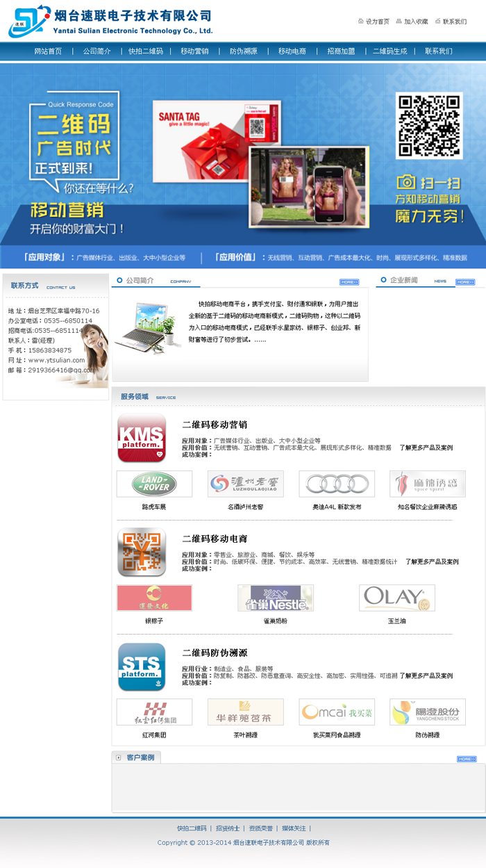This screenshot has width=486, height=868.
Task: Click the 加入收藏 bookmark icon
Action: point(399,21)
